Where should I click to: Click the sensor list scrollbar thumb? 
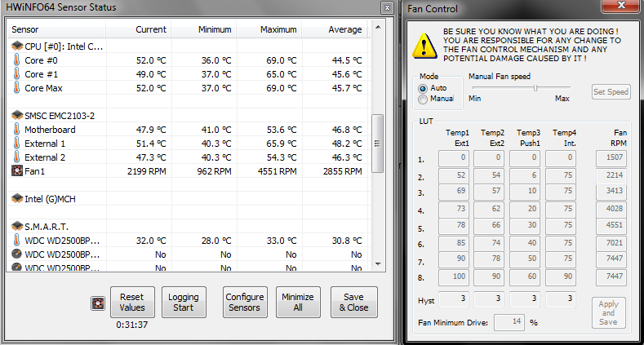coord(377,144)
